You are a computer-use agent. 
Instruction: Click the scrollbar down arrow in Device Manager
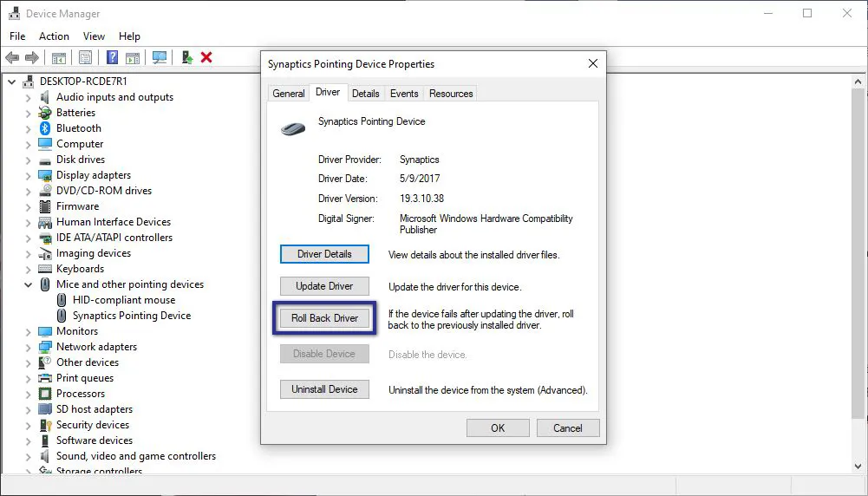coord(858,467)
